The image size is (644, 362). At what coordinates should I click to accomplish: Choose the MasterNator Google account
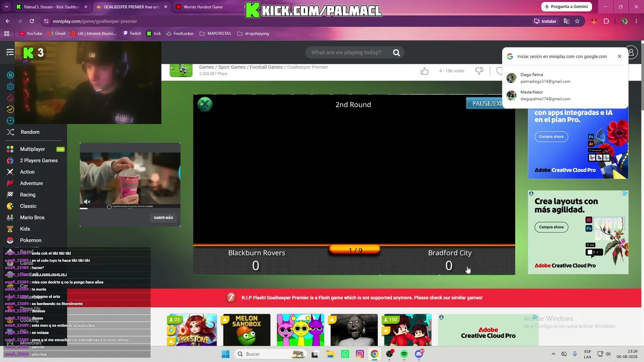(x=565, y=96)
